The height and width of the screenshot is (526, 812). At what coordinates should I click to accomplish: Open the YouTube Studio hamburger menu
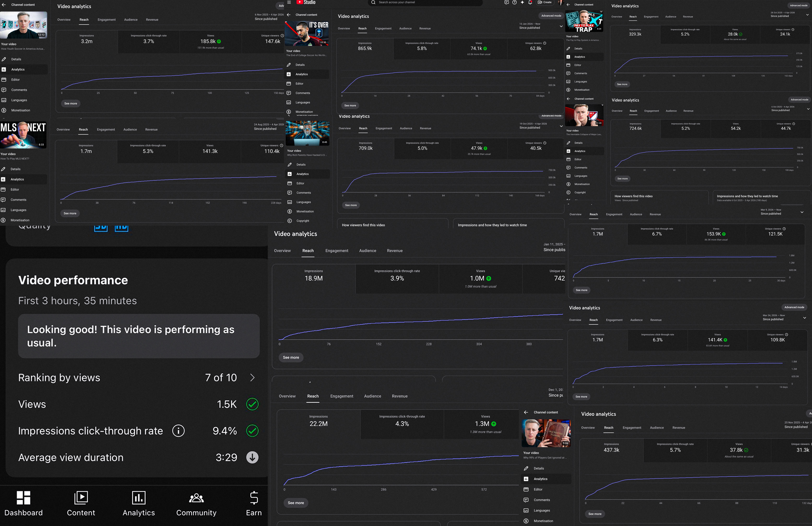289,2
